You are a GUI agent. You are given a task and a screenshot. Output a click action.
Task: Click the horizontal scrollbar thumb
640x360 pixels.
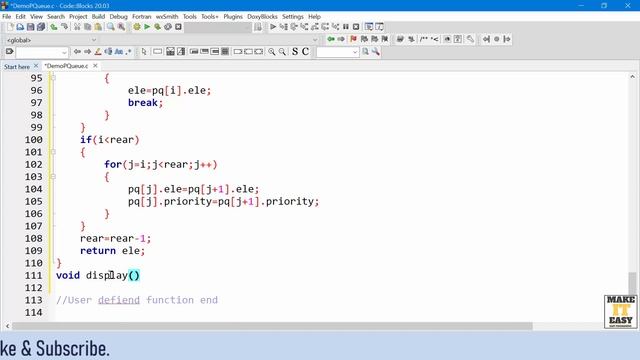click(x=272, y=326)
